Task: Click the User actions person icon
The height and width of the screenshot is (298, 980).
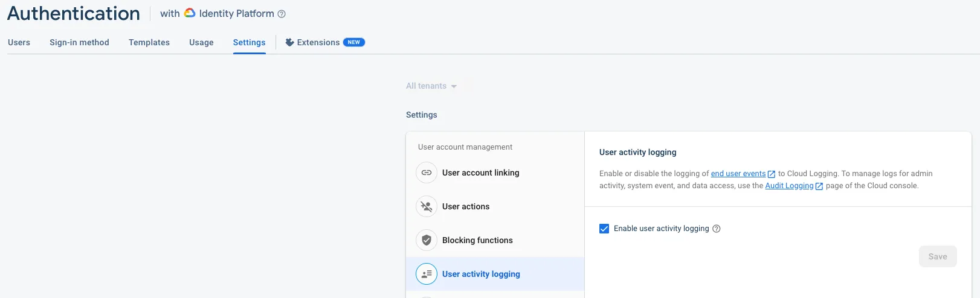Action: pos(427,206)
